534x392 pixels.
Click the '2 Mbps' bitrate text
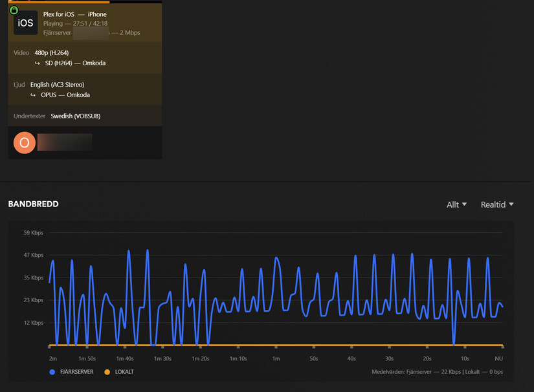tap(129, 32)
